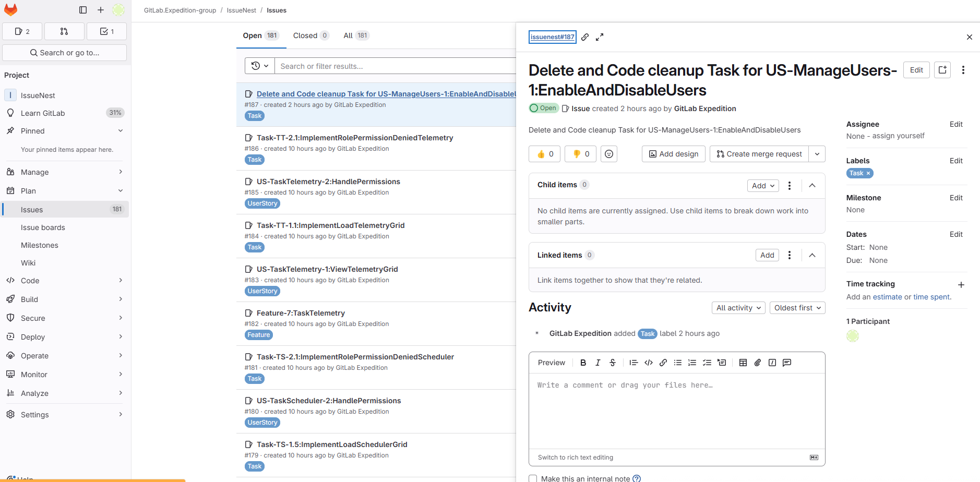Click in the comment text area
Screen dimensions: 980x482
pyautogui.click(x=677, y=411)
